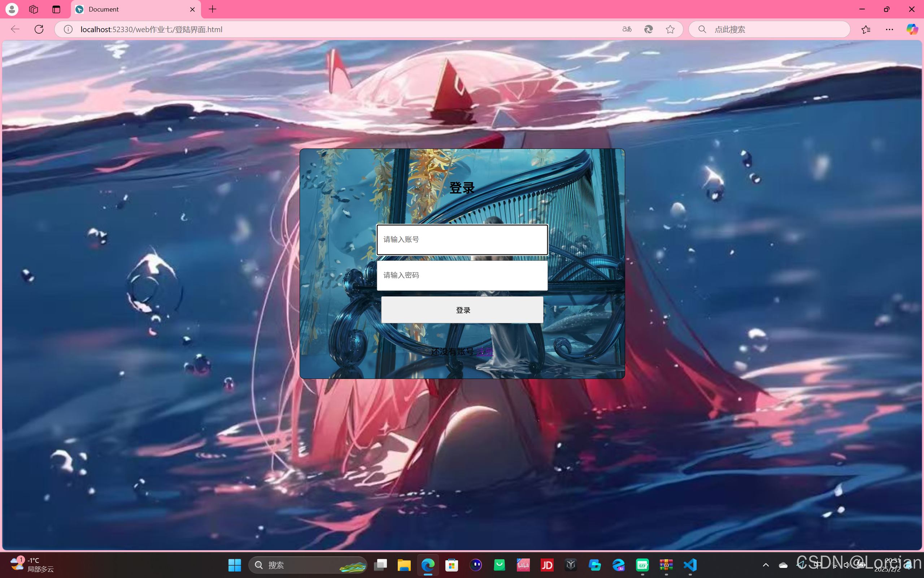Image resolution: width=924 pixels, height=578 pixels.
Task: Click the translate page icon
Action: pos(627,29)
